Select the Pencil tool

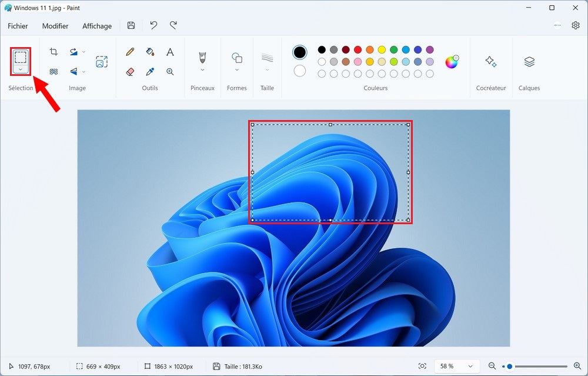click(x=131, y=52)
